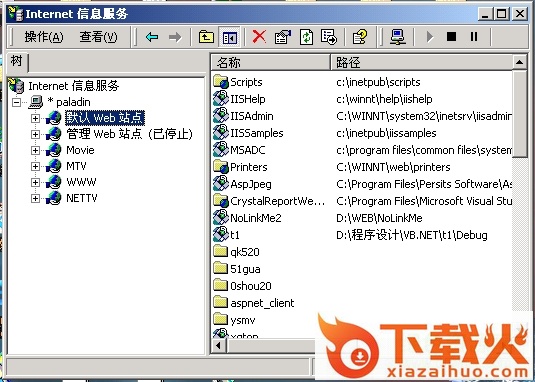Select the 0shou20 folder icon
This screenshot has width=535, height=382.
[x=220, y=286]
